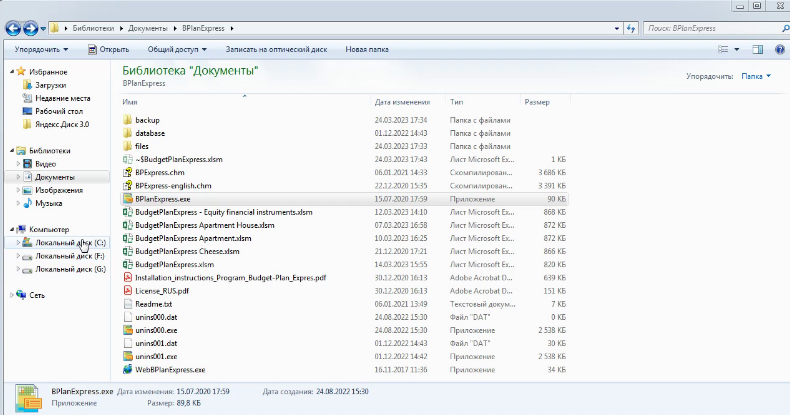Select WebBPlanExpress.exe application icon
Viewport: 790px width, 415px height.
pyautogui.click(x=127, y=370)
